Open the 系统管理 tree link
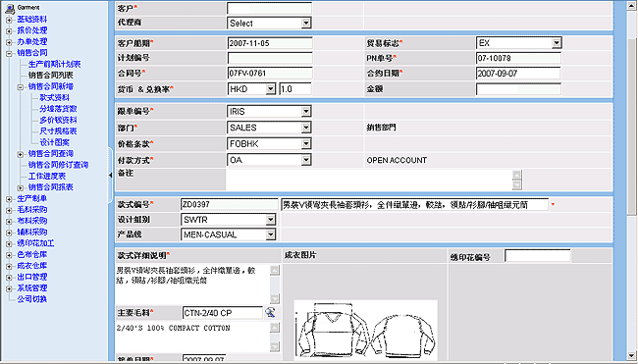The width and height of the screenshot is (638, 364). tap(32, 287)
